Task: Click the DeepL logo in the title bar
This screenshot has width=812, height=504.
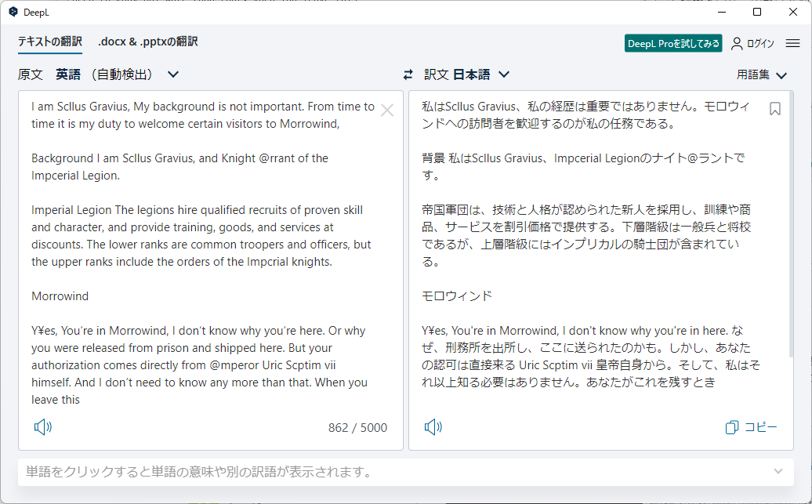Action: tap(12, 12)
